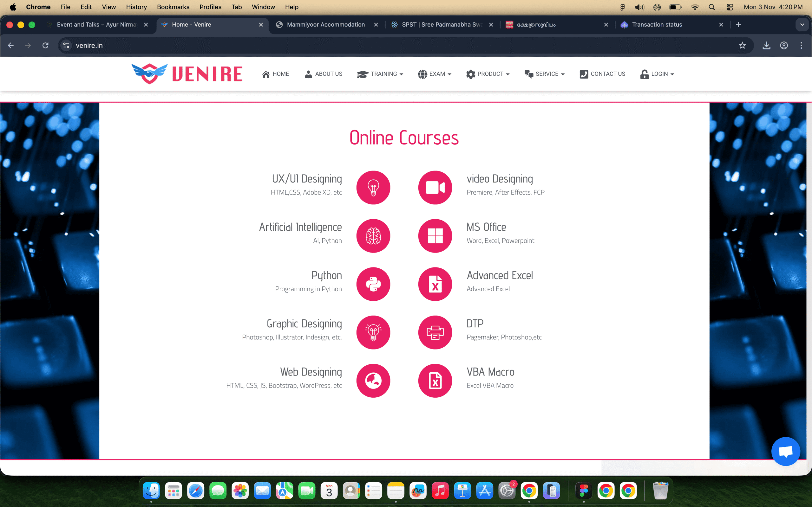Click the video Designing camera icon
Viewport: 812px width, 507px height.
pyautogui.click(x=435, y=188)
